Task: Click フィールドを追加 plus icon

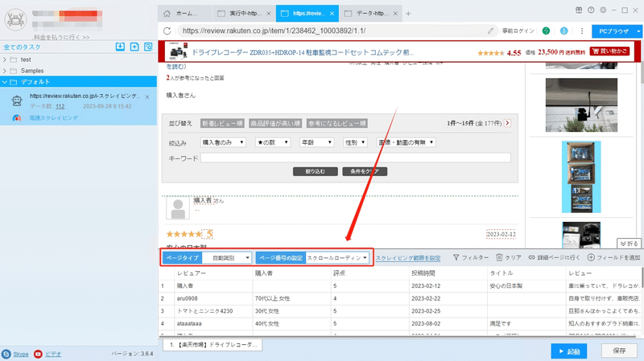Action: click(x=591, y=257)
